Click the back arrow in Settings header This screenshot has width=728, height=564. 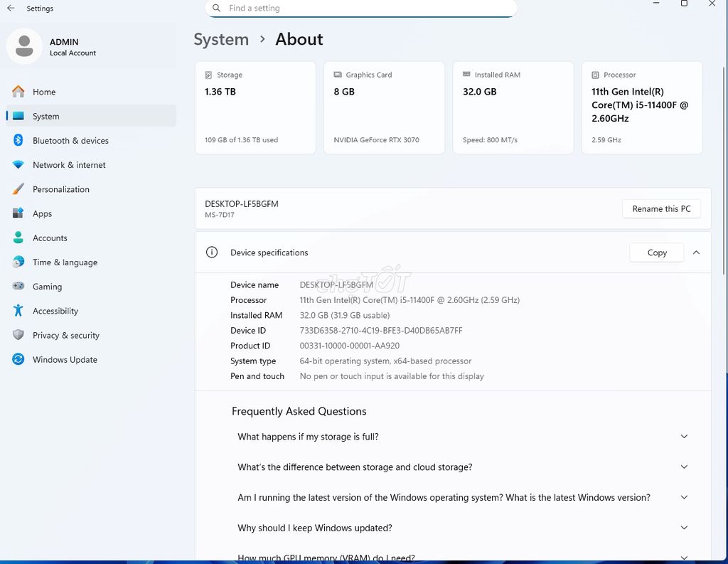[x=11, y=8]
